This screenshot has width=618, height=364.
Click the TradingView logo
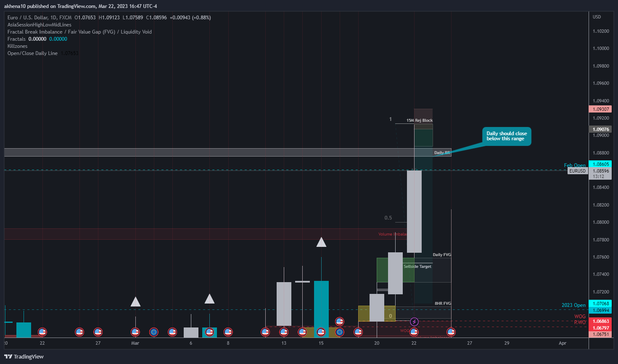24,356
